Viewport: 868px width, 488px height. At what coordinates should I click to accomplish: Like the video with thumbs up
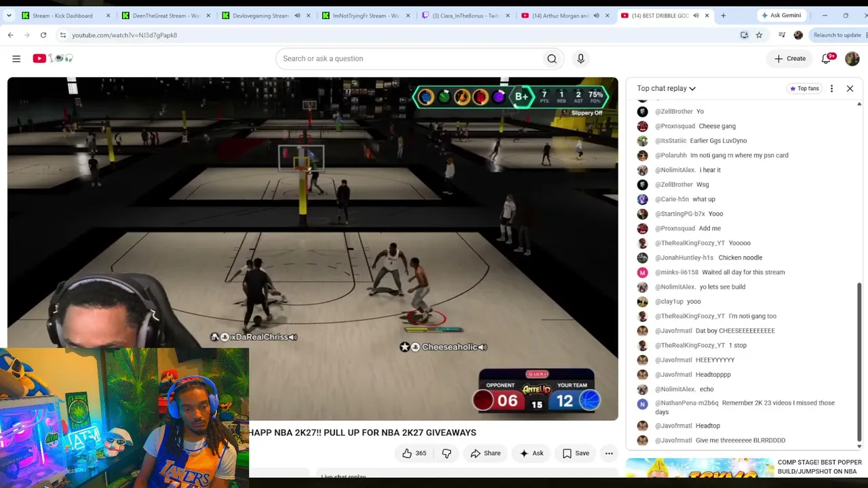coord(414,453)
